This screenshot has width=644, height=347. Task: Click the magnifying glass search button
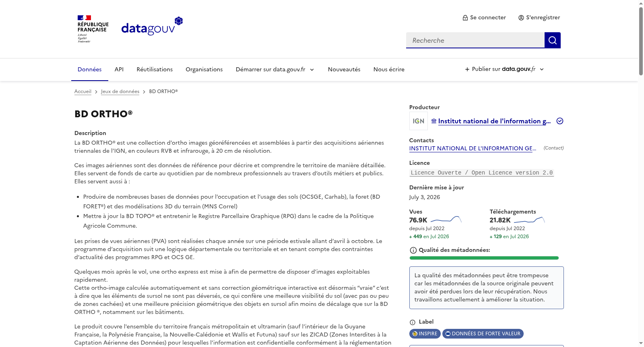pos(552,40)
